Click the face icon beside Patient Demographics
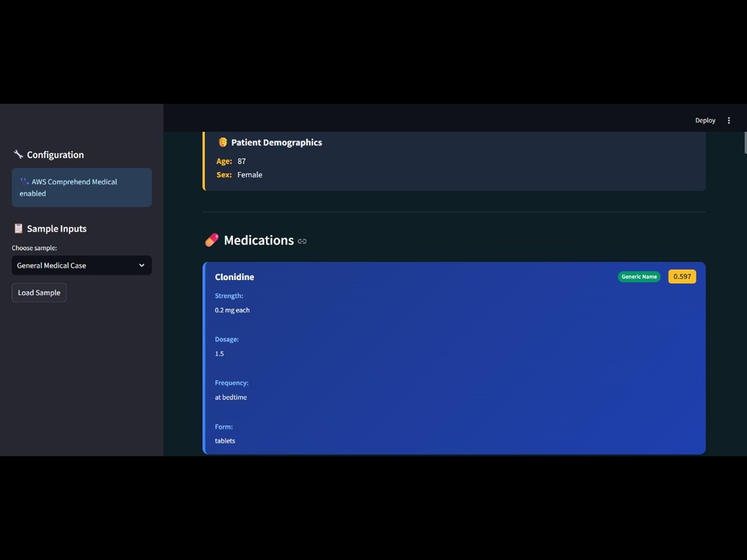This screenshot has height=560, width=747. [223, 142]
